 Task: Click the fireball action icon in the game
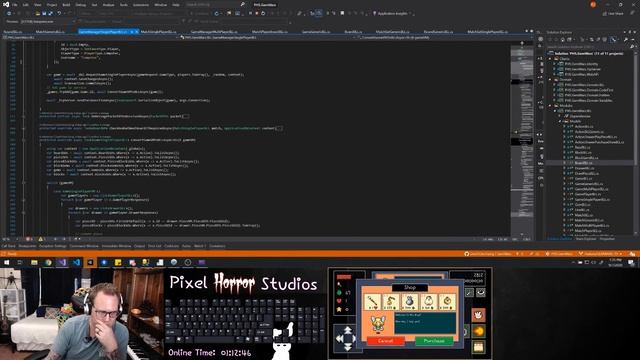[x=478, y=331]
